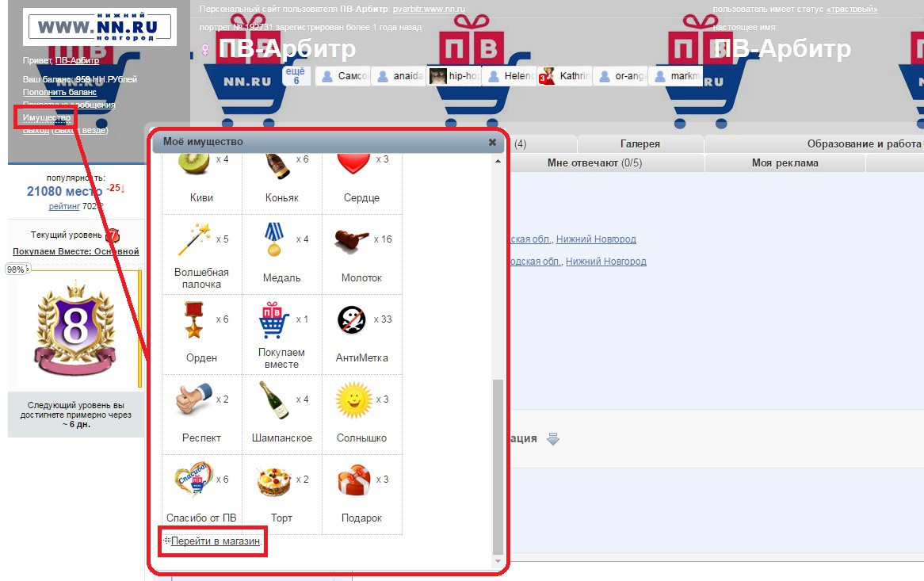The image size is (924, 581).
Task: Click the dialog scrollbar up arrow
Action: click(x=498, y=161)
